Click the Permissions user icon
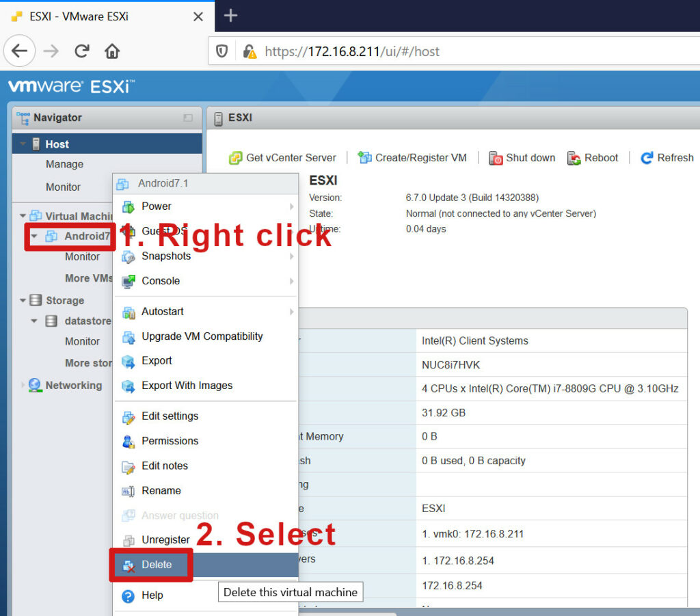The image size is (700, 616). click(128, 442)
